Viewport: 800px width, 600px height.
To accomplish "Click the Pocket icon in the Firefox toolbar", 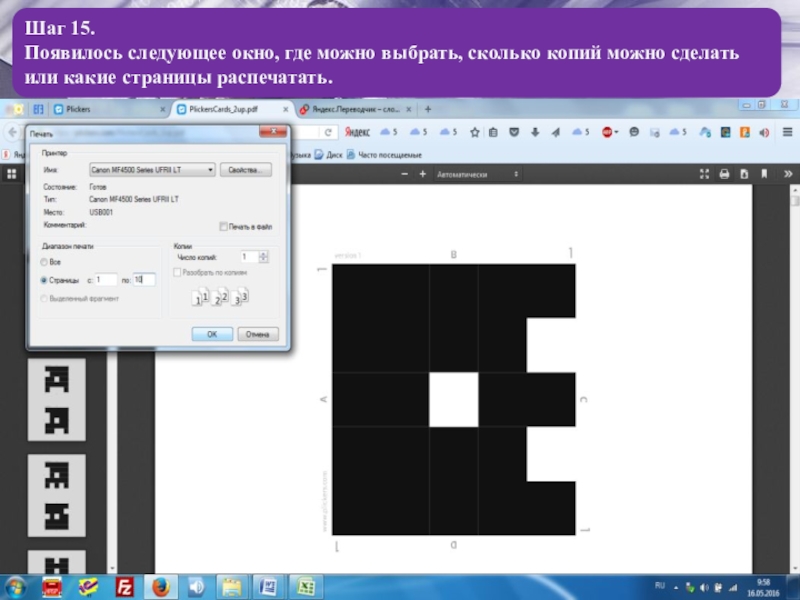I will pos(514,133).
